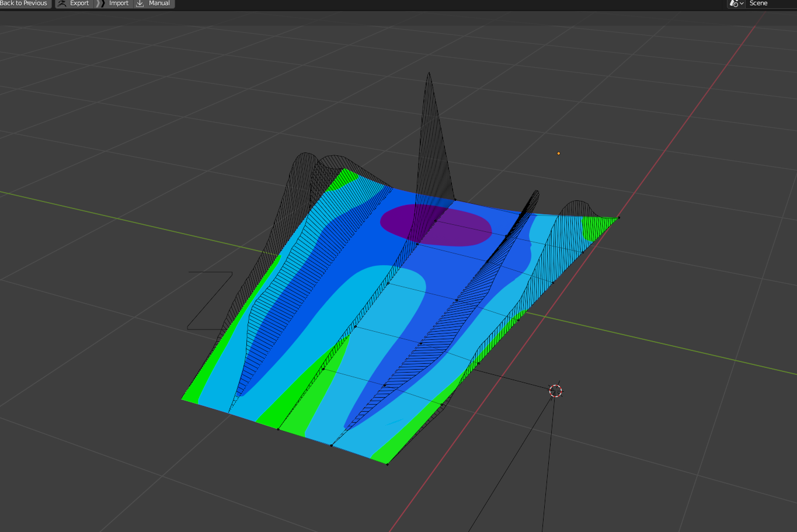Click the Back to Previous button
The width and height of the screenshot is (797, 532).
24,4
